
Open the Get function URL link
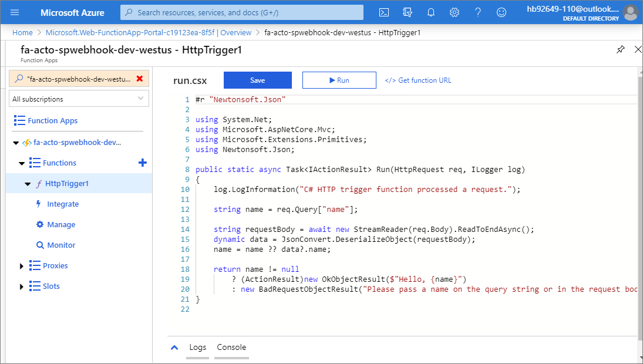pos(418,80)
